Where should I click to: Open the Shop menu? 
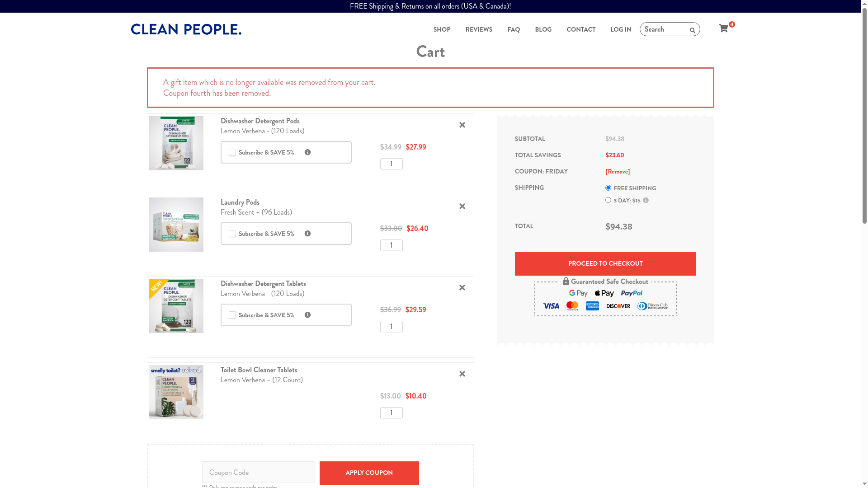click(442, 29)
